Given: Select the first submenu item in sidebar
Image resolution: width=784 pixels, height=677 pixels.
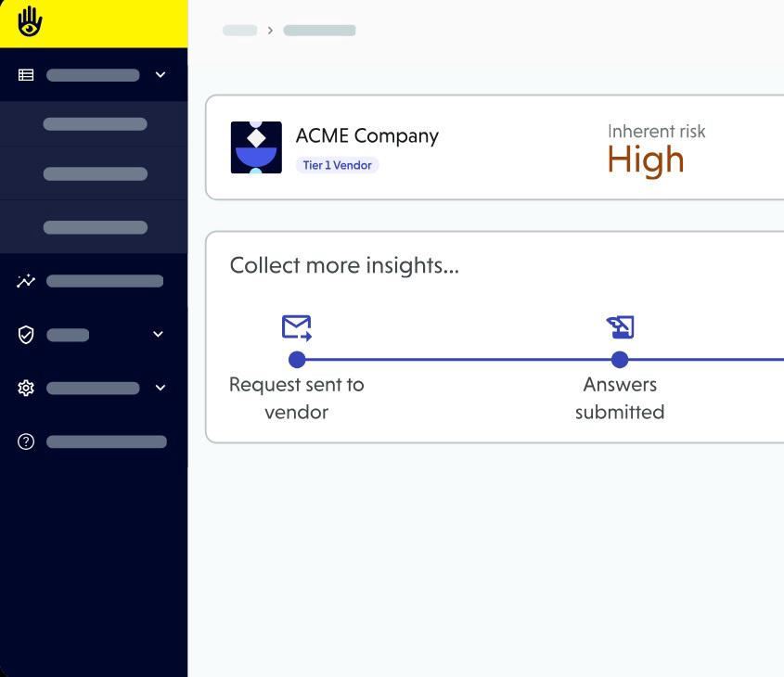Looking at the screenshot, I should [x=95, y=124].
